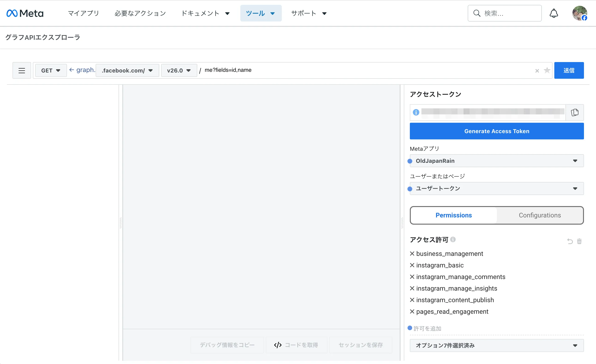The image size is (596, 364).
Task: Expand the ユーザートークン dropdown
Action: 497,188
